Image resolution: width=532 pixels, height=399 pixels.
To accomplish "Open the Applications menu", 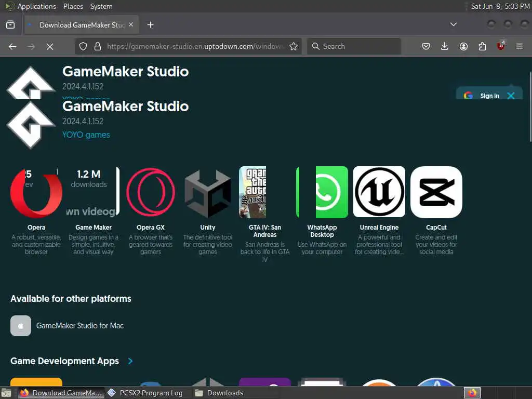I will tap(37, 6).
